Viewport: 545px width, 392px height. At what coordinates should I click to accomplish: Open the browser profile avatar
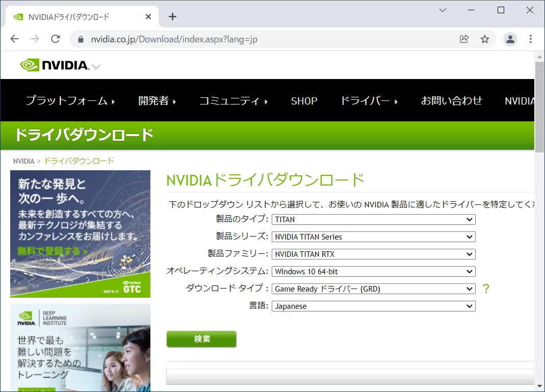[x=510, y=39]
